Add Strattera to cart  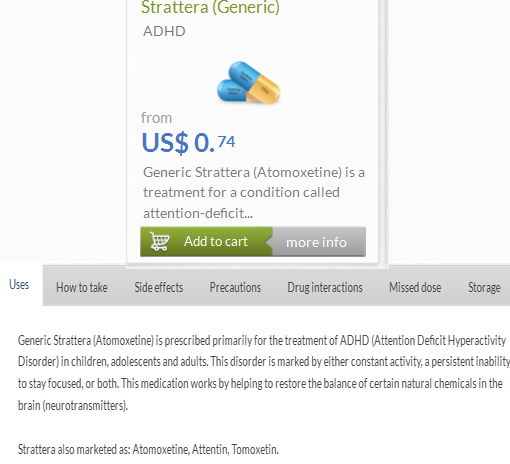coord(206,242)
